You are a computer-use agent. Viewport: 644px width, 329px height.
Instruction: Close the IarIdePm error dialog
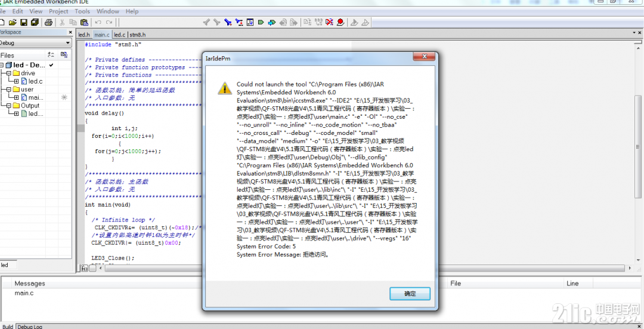tap(425, 56)
